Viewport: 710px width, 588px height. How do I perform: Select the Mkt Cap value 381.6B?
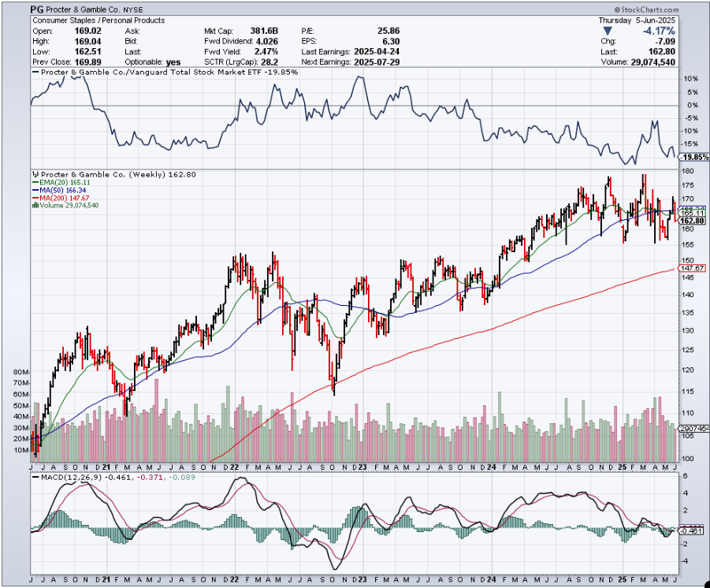(x=264, y=31)
